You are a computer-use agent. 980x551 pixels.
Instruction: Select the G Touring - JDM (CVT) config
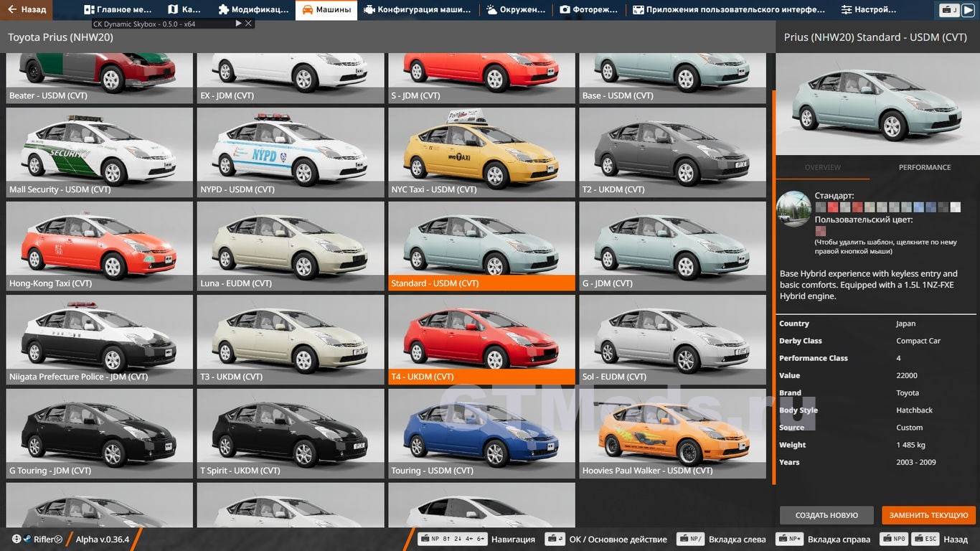click(100, 433)
